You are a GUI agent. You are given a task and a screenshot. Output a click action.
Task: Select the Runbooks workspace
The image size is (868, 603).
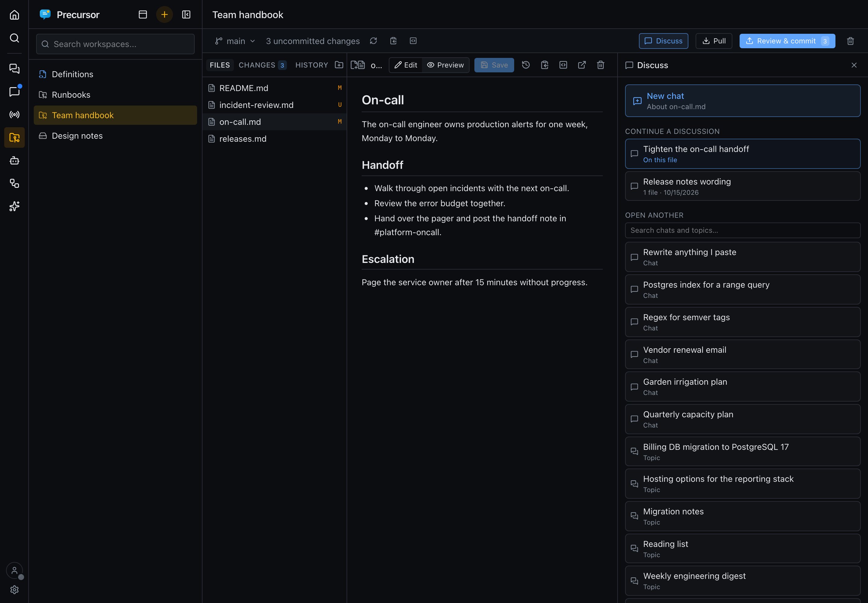tap(115, 94)
